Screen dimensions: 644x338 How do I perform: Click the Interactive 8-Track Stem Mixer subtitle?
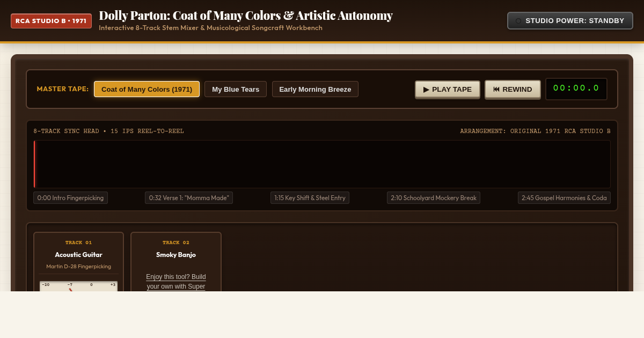tap(210, 28)
